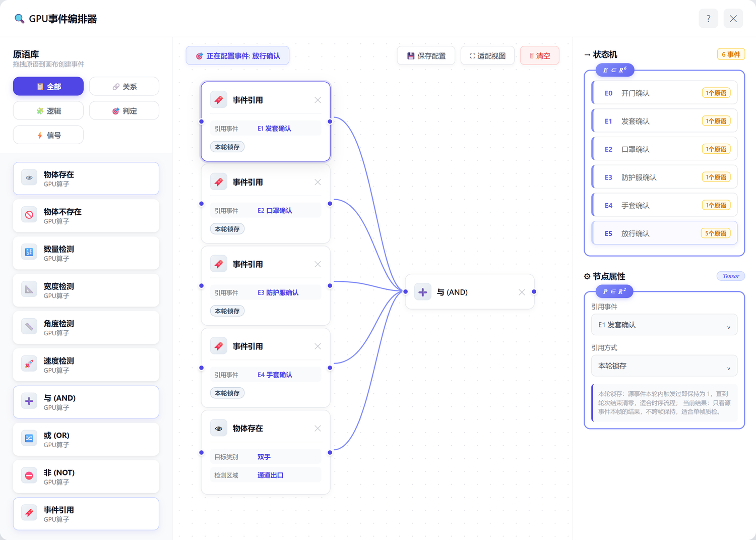
Task: Select E3 防护服确认 in state machine list
Action: click(664, 177)
